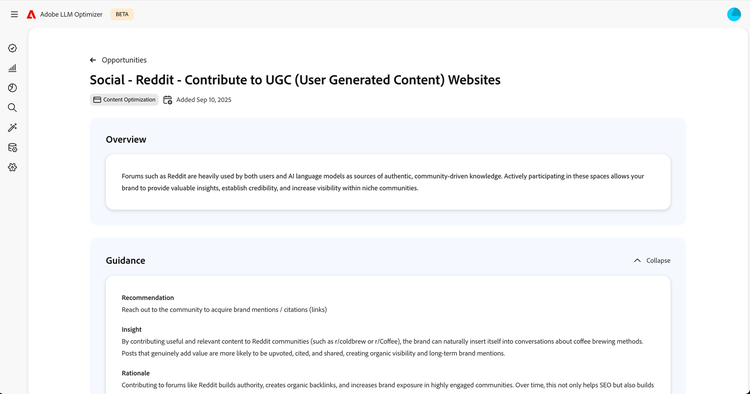Click the Collapse chevron arrow

pos(637,261)
